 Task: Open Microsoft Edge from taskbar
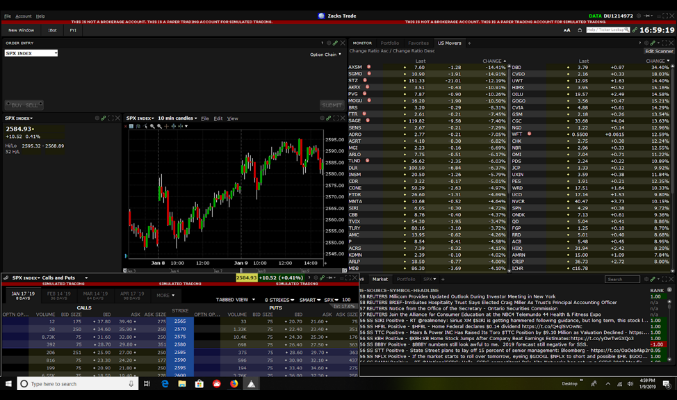coord(165,384)
